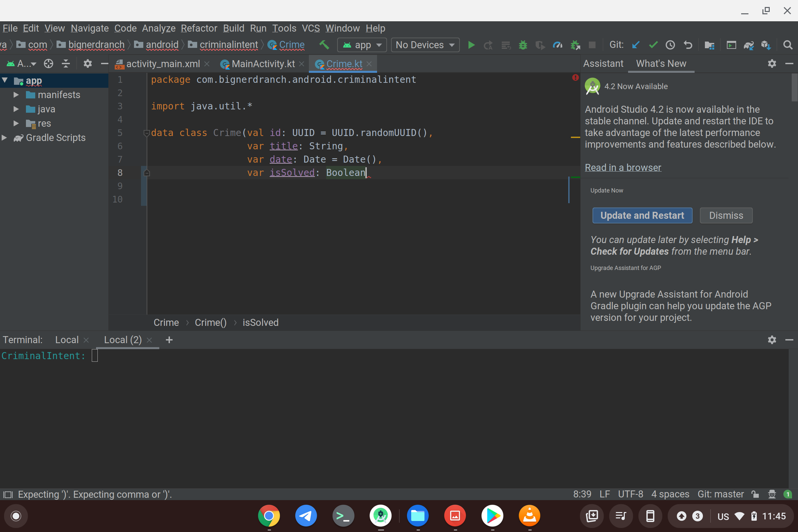Click the Git commit checkmark icon
Image resolution: width=798 pixels, height=532 pixels.
[654, 45]
